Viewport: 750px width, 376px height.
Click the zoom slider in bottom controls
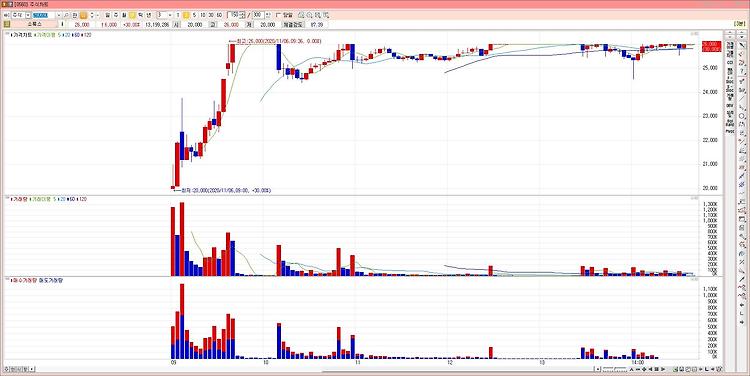(614, 369)
